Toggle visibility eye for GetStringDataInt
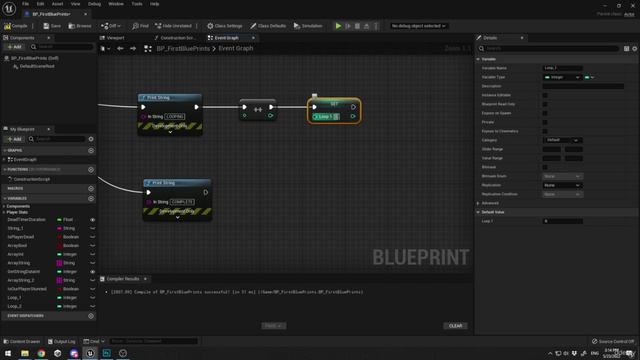The height and width of the screenshot is (360, 640). 92,271
